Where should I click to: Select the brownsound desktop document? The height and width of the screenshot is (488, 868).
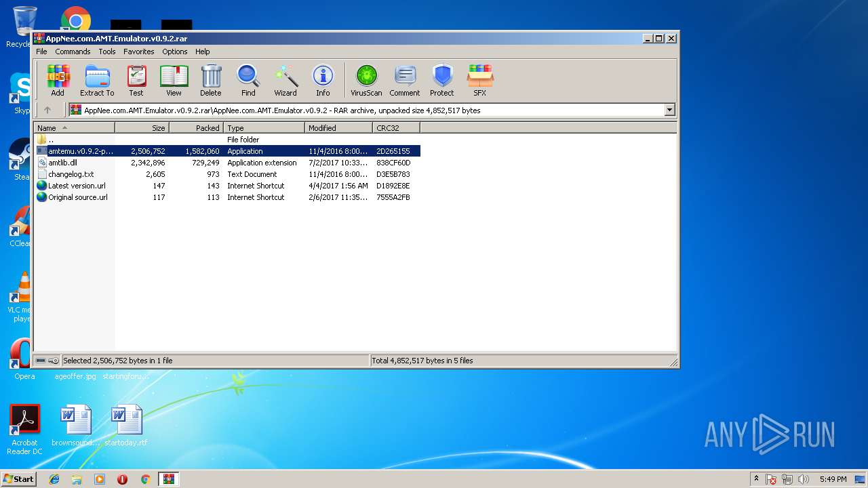click(x=76, y=426)
